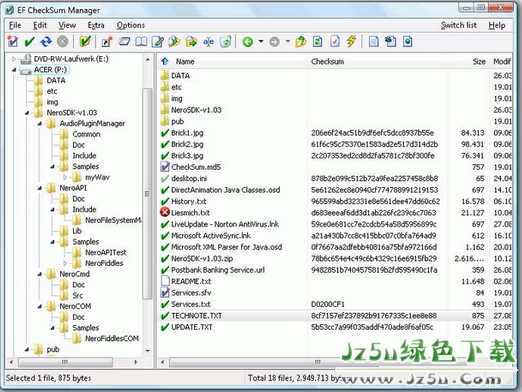This screenshot has height=392, width=522.
Task: Open the Extra menu
Action: 96,25
